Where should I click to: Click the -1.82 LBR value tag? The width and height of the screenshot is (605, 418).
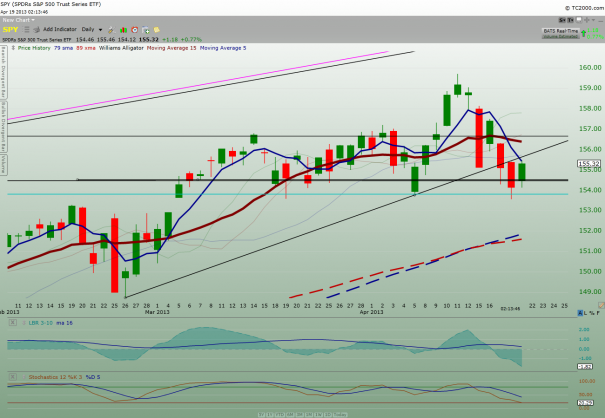tap(585, 366)
